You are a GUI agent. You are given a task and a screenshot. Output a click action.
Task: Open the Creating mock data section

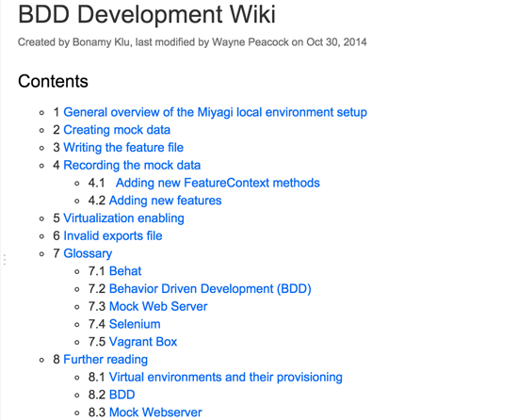point(117,130)
